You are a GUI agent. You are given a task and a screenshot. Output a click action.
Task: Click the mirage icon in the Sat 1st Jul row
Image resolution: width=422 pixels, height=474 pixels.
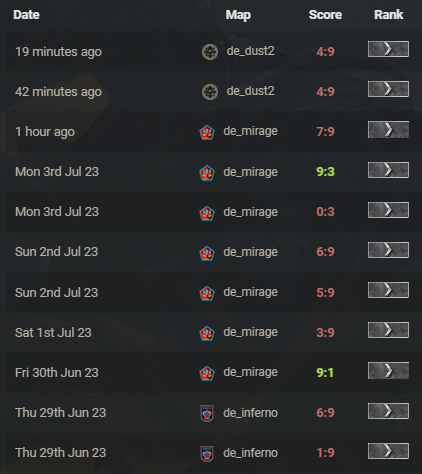(207, 333)
